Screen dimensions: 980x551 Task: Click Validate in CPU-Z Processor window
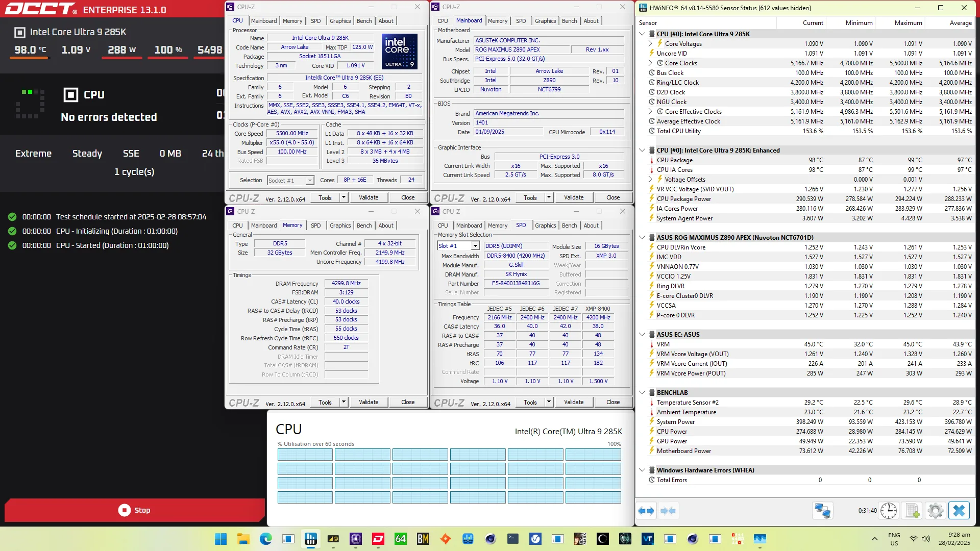(x=369, y=197)
